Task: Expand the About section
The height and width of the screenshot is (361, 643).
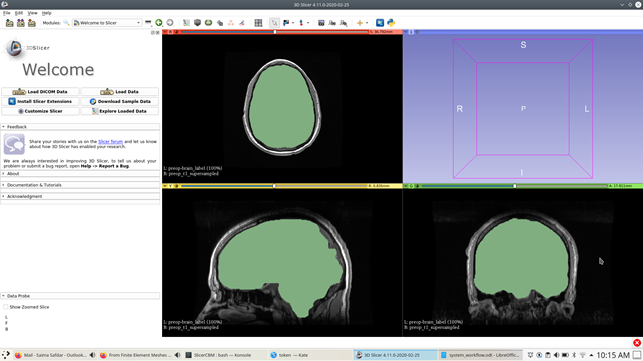Action: pyautogui.click(x=80, y=174)
